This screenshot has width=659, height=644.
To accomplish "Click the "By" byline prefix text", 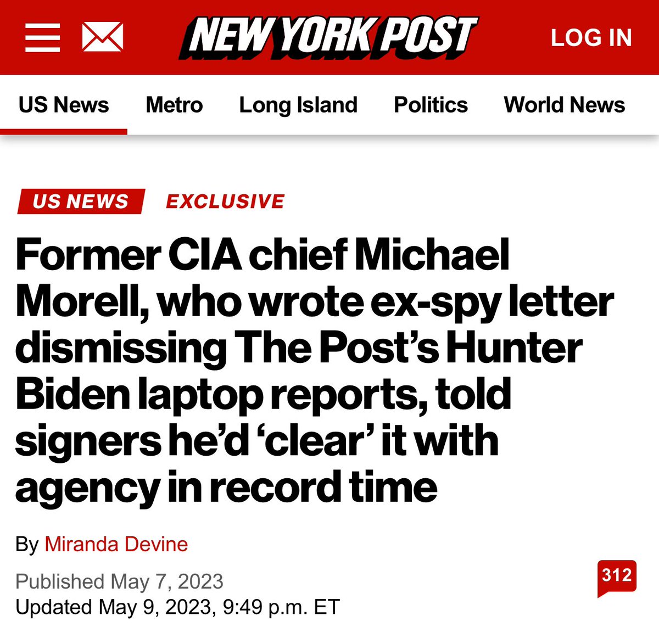I will (x=26, y=544).
